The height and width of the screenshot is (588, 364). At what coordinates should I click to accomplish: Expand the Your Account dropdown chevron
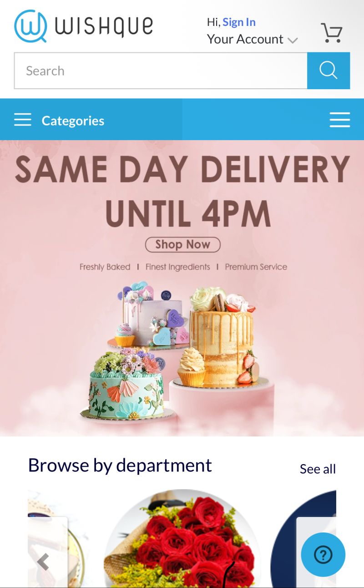coord(293,40)
